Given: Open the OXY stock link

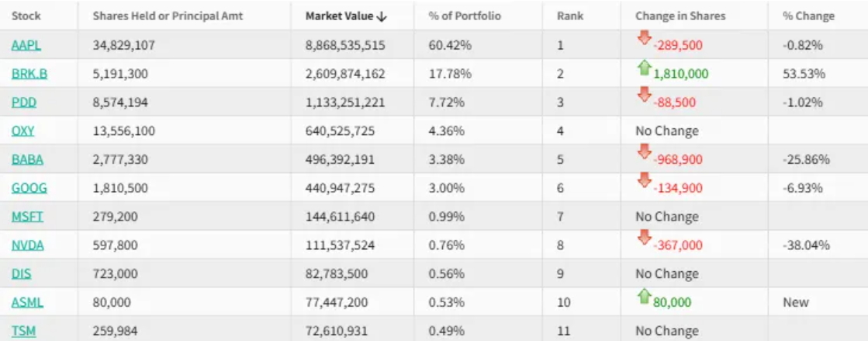Looking at the screenshot, I should click(x=23, y=131).
